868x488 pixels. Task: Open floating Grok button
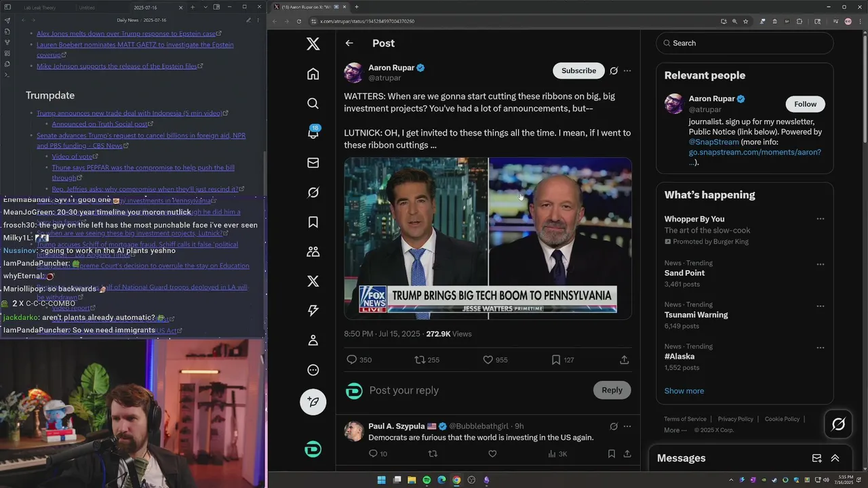pos(838,424)
